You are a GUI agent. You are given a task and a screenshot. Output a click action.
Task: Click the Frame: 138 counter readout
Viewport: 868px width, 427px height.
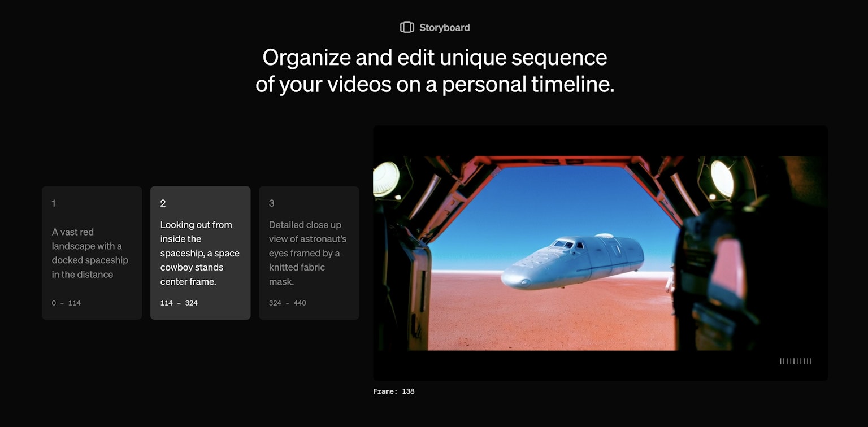tap(393, 391)
